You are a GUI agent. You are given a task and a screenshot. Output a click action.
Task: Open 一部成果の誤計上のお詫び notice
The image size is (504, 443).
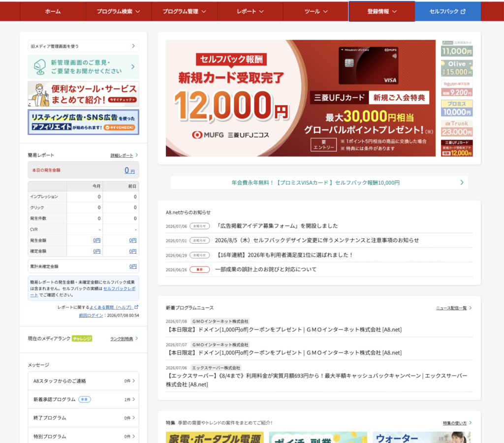265,269
